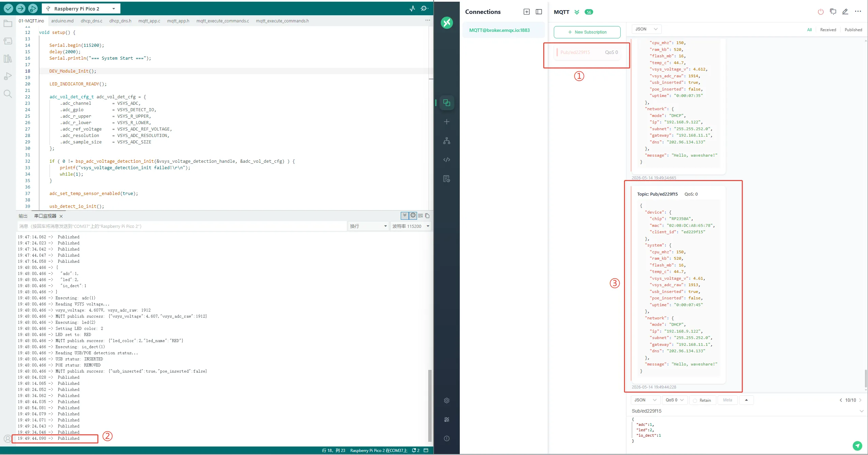Open the Boards Manager sidebar icon
The height and width of the screenshot is (455, 868).
pos(8,41)
